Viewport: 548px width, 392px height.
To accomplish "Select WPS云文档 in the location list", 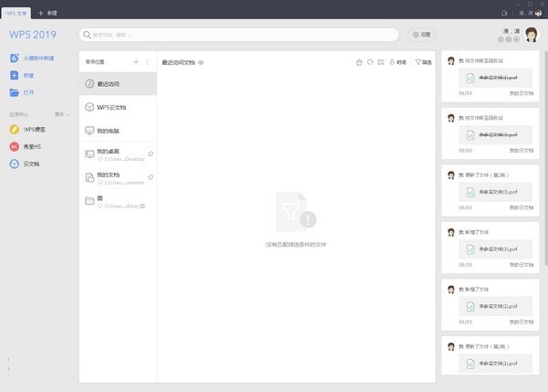I will point(118,107).
